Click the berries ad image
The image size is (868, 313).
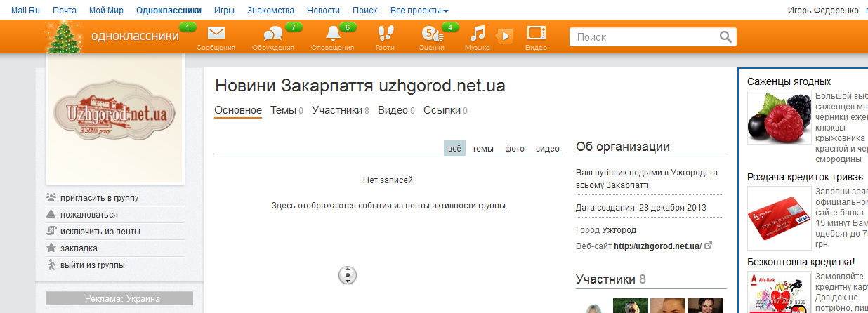(x=780, y=118)
